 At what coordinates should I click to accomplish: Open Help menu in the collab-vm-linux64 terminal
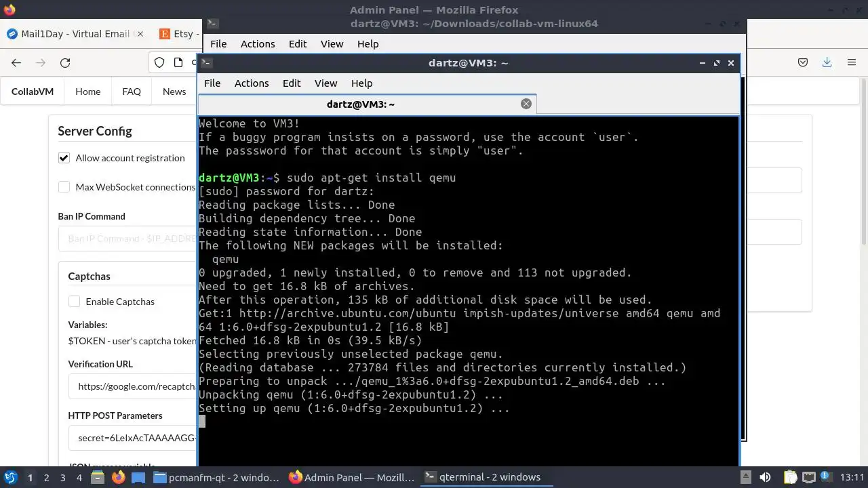[368, 43]
